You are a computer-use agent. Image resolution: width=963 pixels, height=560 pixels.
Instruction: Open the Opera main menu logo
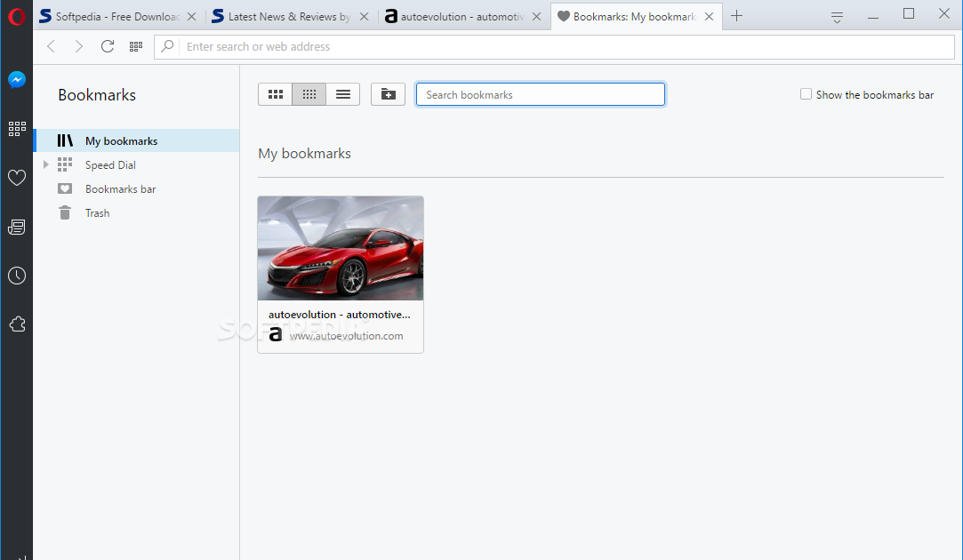pos(17,16)
